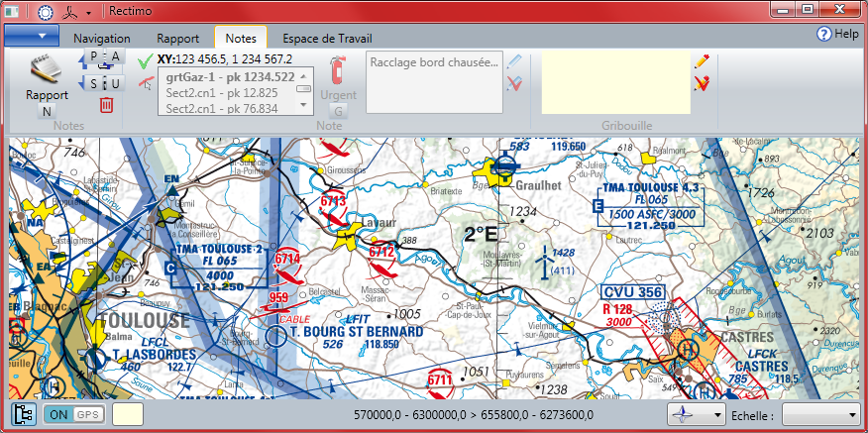
Task: Click the G keytip under Urgent
Action: coord(338,111)
